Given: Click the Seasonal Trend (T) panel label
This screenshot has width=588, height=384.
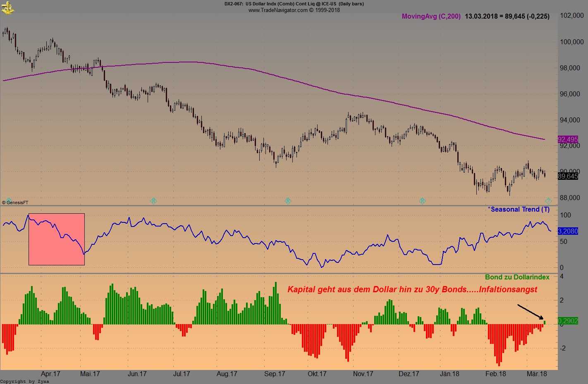Looking at the screenshot, I should [518, 210].
